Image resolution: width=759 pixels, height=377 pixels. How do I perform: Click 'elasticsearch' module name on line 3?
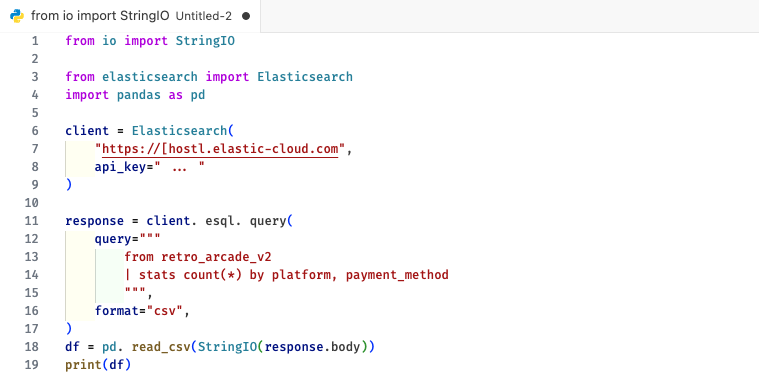click(150, 77)
